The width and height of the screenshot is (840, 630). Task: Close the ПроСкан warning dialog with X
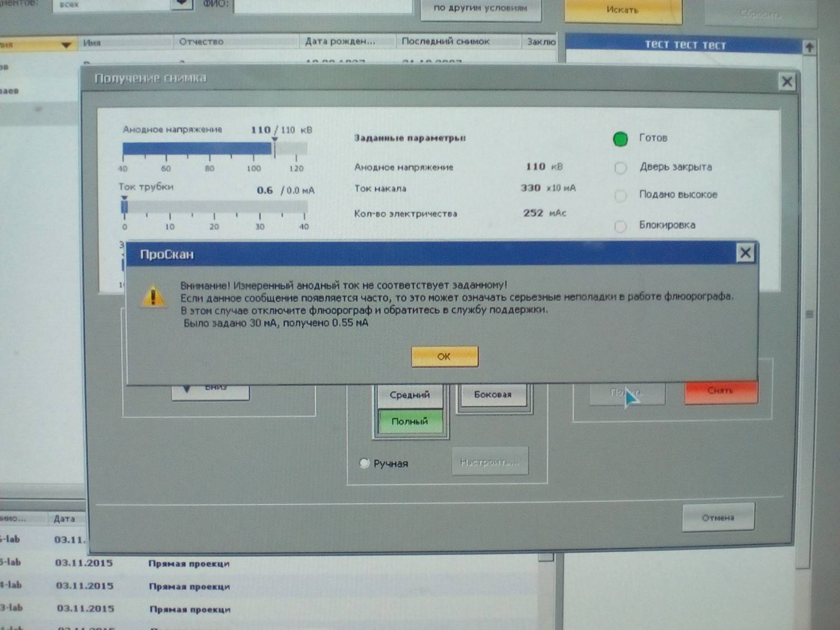(x=745, y=253)
